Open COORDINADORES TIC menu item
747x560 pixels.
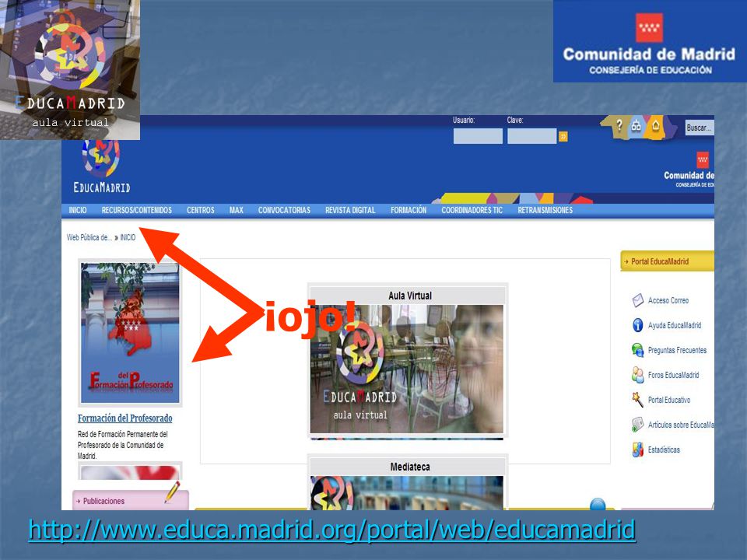[x=472, y=210]
